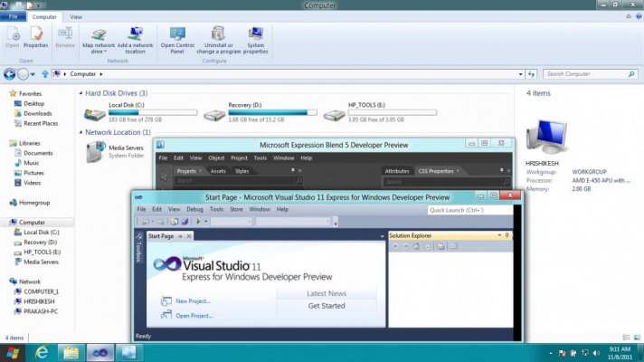Open the Start Debugging dropdown arrow
644x362 pixels.
coord(205,222)
